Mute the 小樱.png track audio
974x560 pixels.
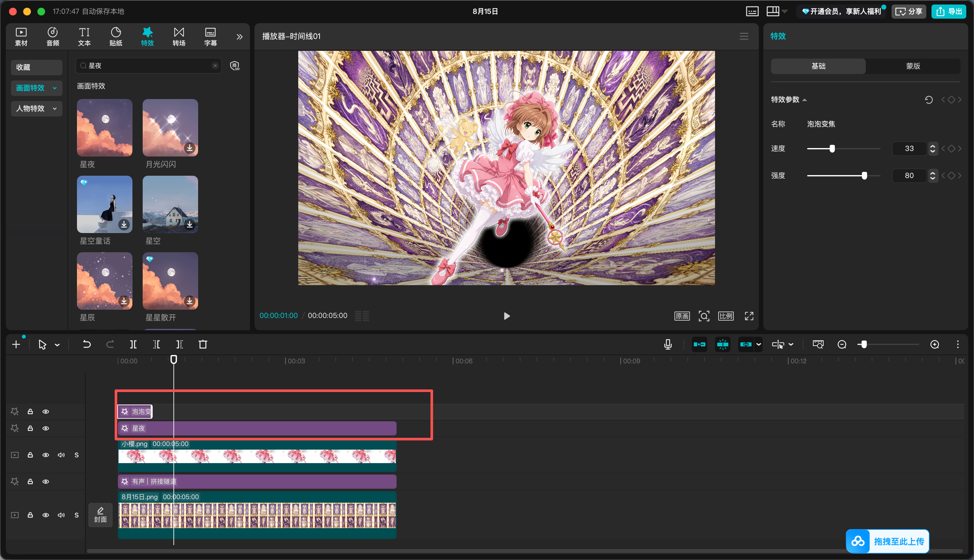click(x=61, y=455)
